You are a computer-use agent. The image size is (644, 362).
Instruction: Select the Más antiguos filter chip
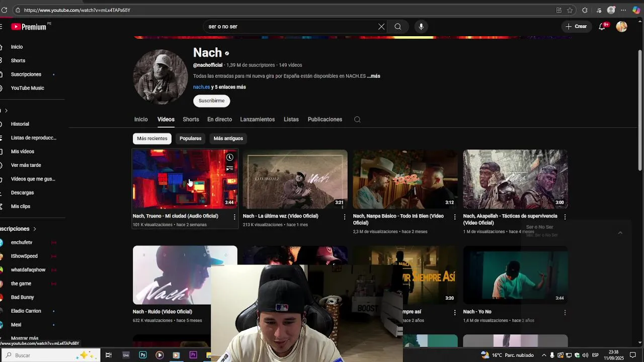(228, 138)
